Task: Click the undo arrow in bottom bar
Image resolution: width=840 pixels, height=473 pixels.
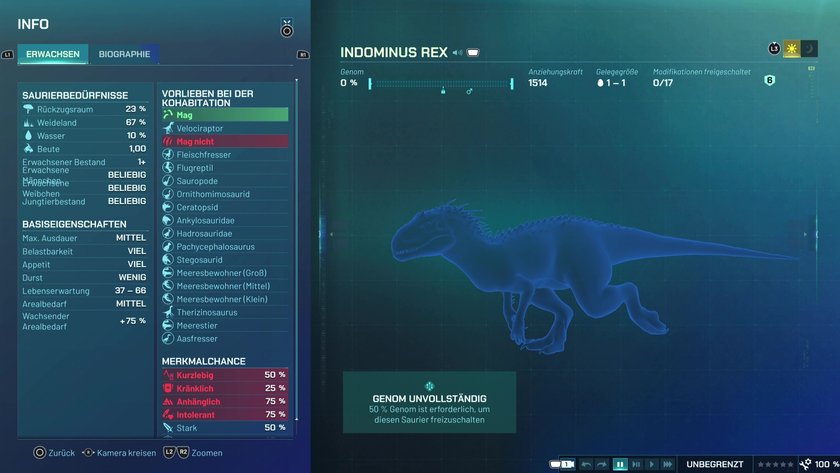Action: [587, 464]
